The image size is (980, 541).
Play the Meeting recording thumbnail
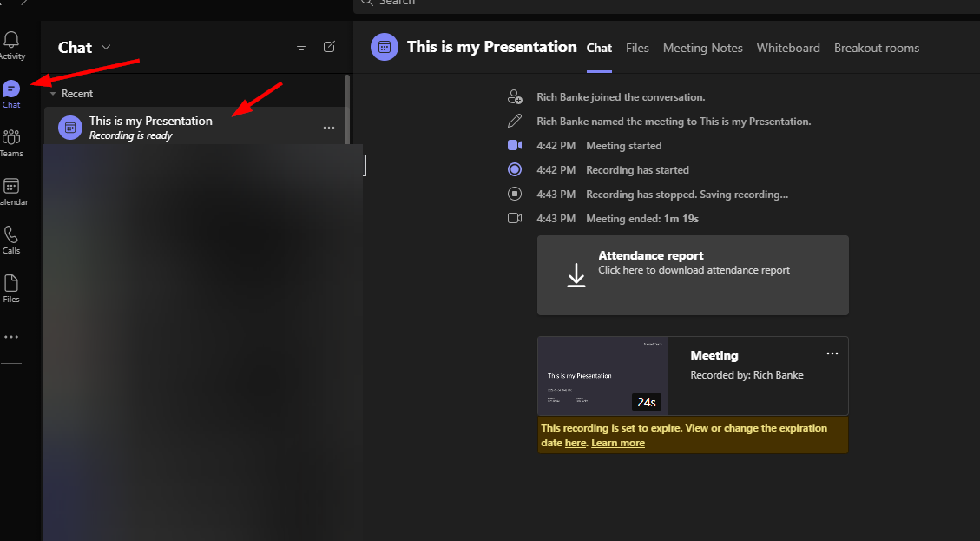pyautogui.click(x=602, y=376)
